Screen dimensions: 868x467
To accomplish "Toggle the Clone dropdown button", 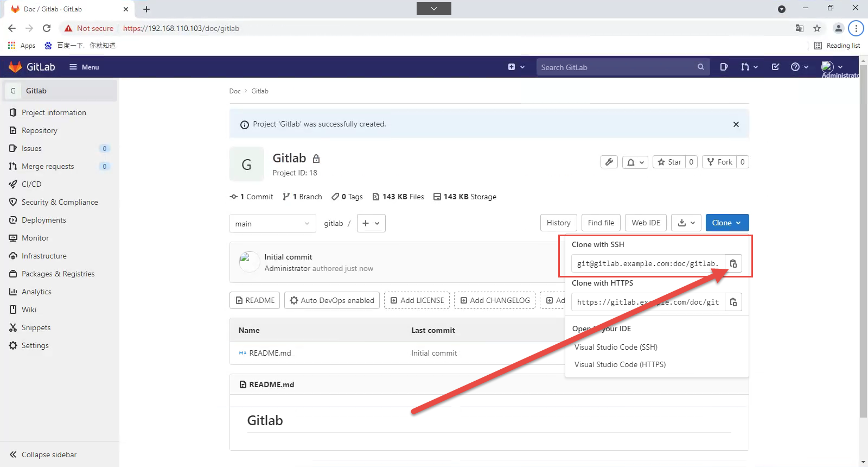I will [x=727, y=223].
